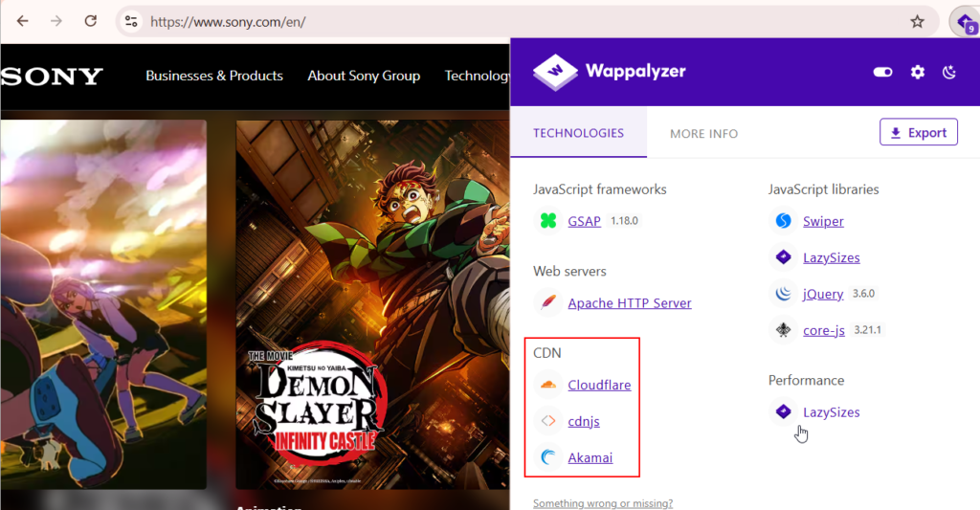Open Apache HTTP Server link

[x=630, y=303]
